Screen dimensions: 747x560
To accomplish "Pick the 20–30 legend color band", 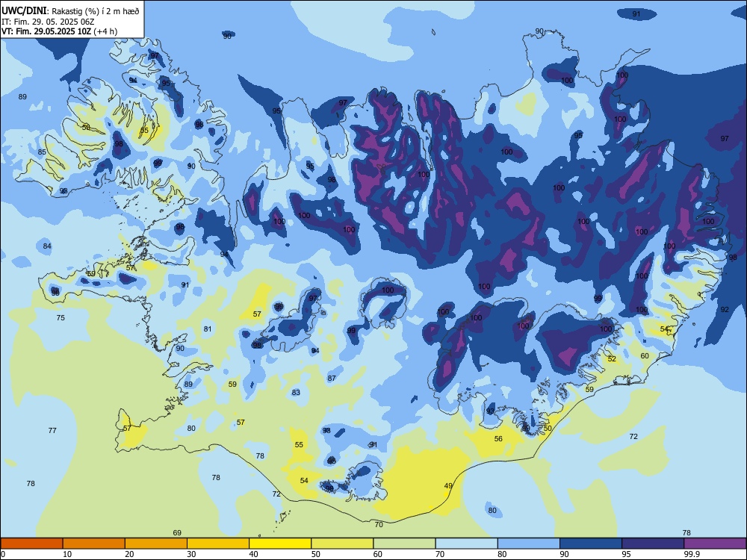I will (156, 544).
